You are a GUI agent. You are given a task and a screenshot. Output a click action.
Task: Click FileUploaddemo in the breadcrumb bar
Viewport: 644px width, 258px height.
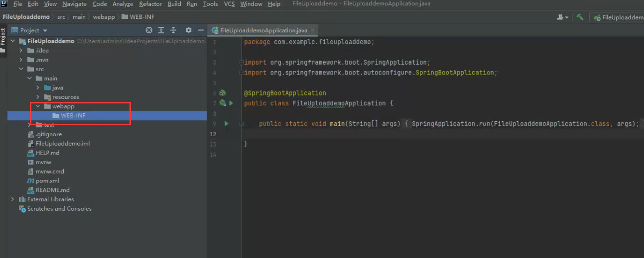point(26,17)
